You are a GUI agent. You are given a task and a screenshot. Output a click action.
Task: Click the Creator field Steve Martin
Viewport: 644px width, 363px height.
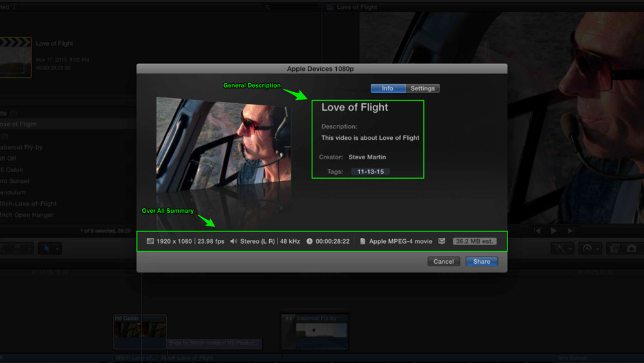point(367,157)
